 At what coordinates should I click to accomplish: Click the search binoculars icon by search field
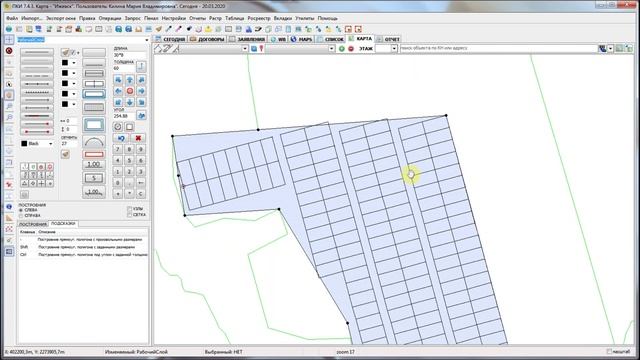[x=602, y=49]
